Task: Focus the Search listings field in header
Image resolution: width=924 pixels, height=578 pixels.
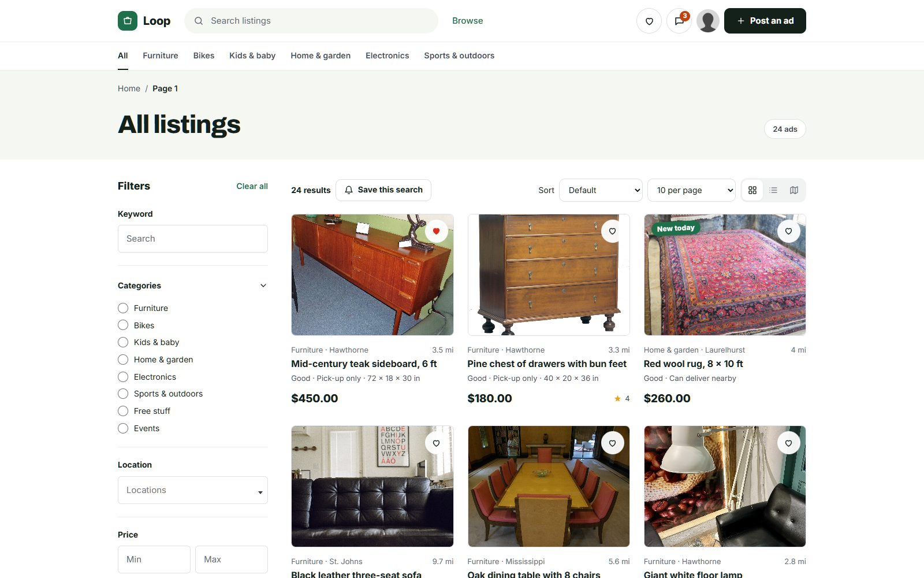Action: click(x=311, y=21)
